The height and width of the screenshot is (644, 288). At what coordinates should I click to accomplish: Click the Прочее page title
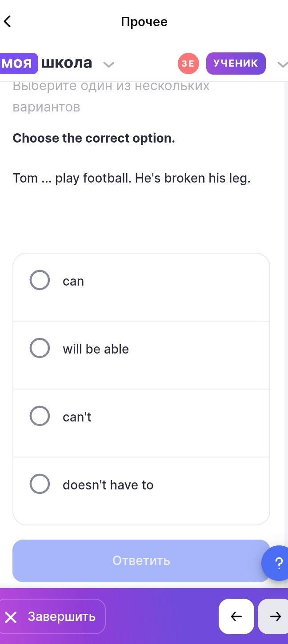tap(144, 22)
